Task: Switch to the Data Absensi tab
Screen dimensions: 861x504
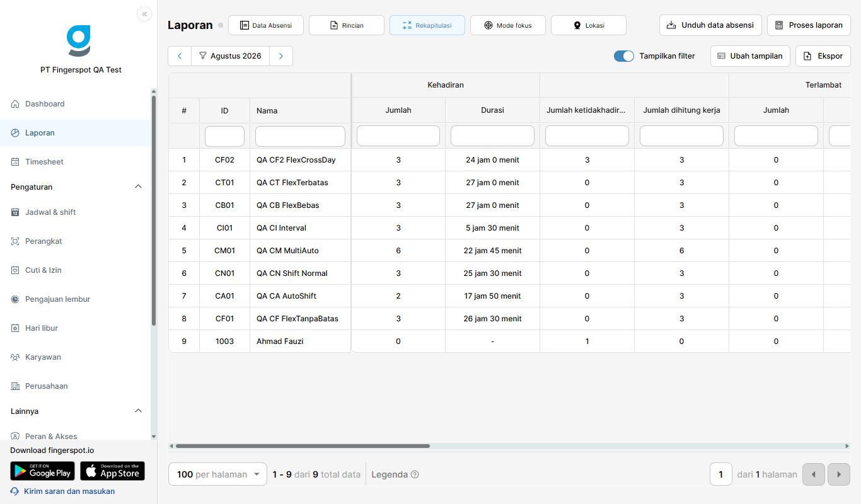Action: [x=266, y=25]
